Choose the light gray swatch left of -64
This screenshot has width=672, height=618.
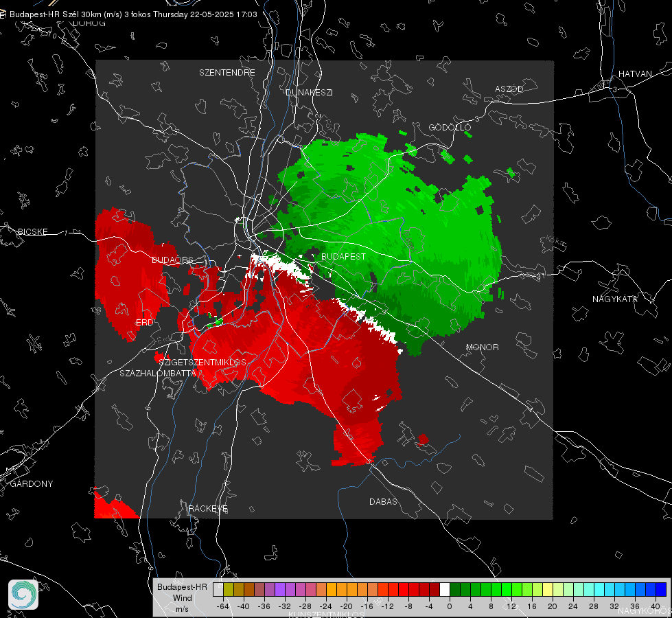218,590
